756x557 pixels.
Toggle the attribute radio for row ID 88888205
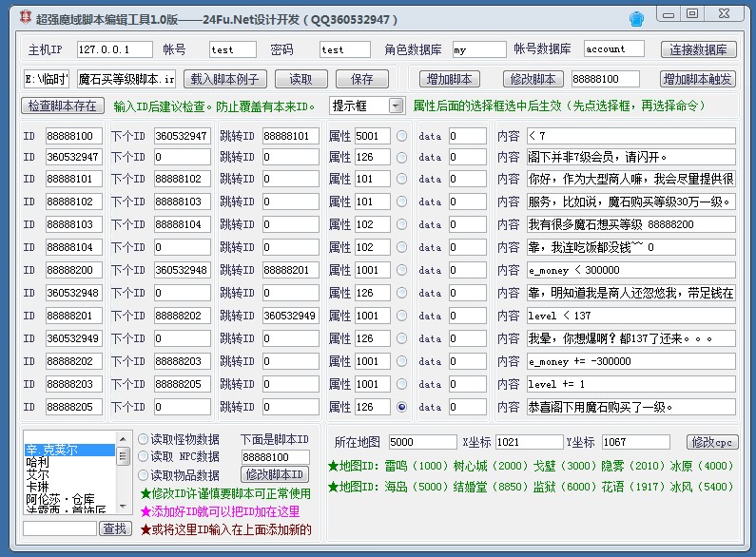[401, 407]
